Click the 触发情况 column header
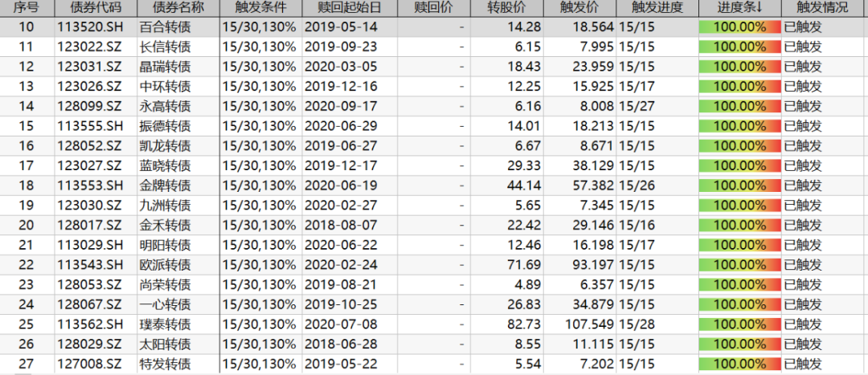The image size is (868, 375). (x=822, y=8)
